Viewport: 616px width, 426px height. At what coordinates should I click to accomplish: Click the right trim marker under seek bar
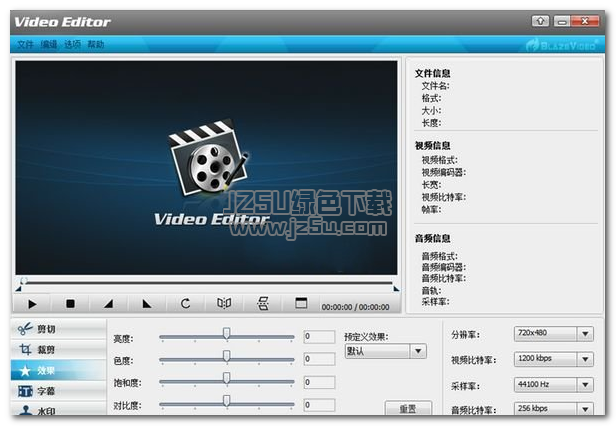pyautogui.click(x=396, y=289)
